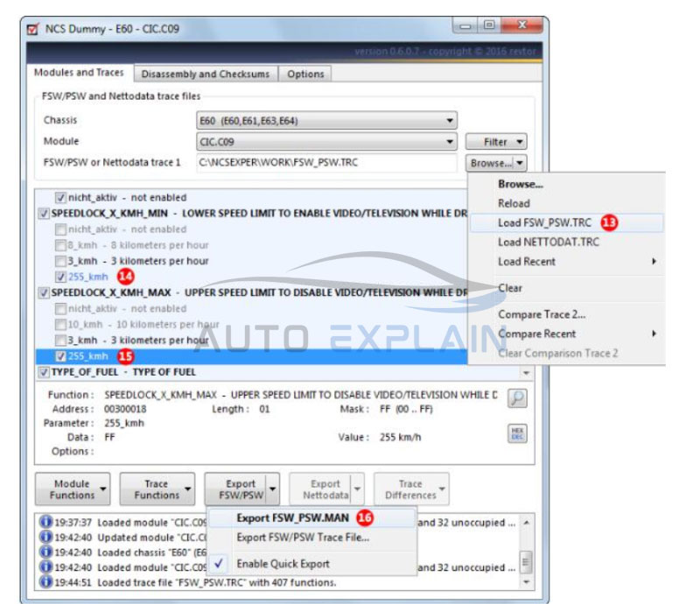700x604 pixels.
Task: Toggle checkbox for SPEEDLOCK_X_KMH_MIN function
Action: [x=44, y=214]
